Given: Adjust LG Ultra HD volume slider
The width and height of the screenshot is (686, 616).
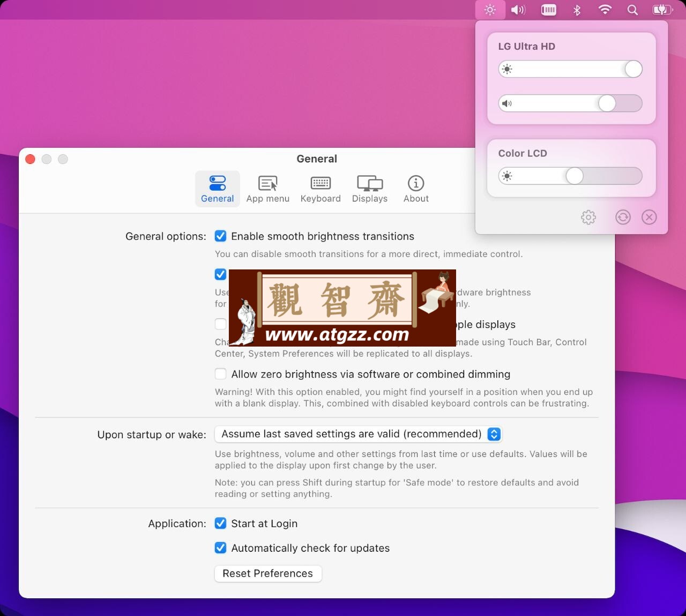Looking at the screenshot, I should tap(570, 103).
